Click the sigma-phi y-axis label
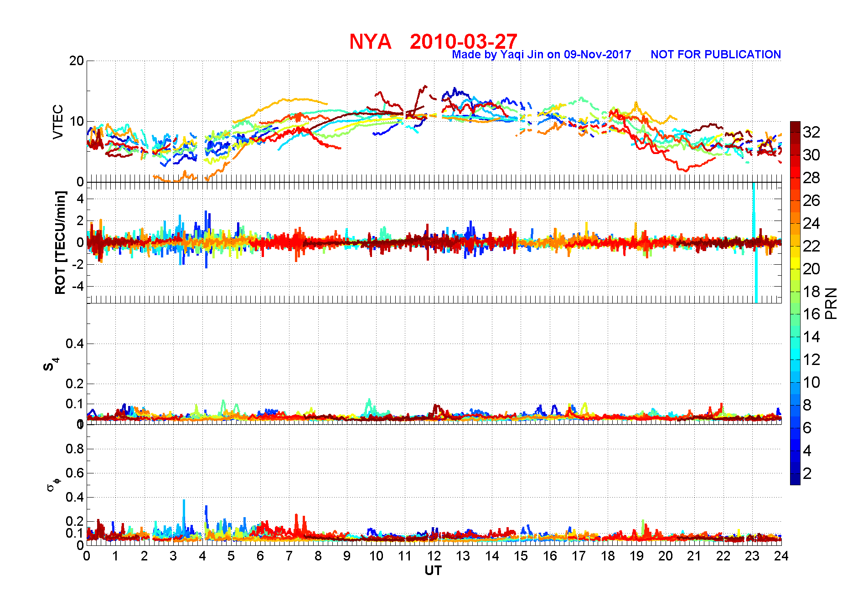The height and width of the screenshot is (606, 868). coord(53,484)
